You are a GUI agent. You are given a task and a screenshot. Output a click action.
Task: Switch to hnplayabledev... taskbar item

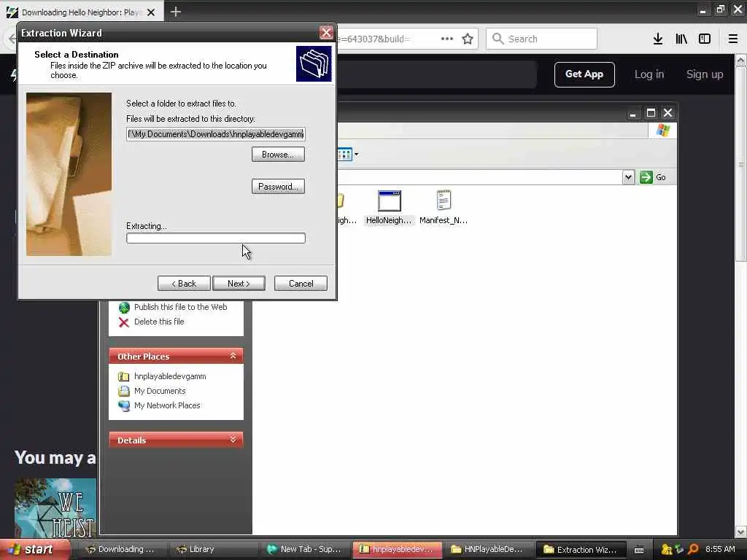(398, 549)
